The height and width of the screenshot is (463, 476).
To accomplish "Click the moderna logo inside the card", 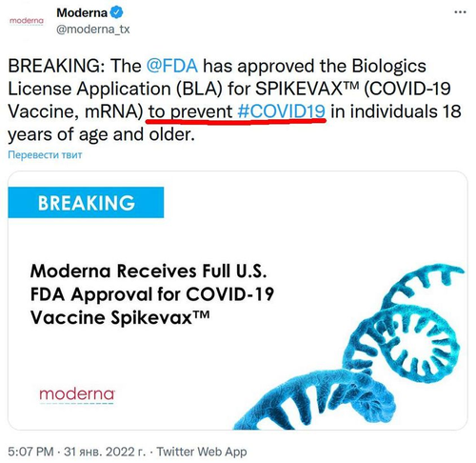I will point(77,395).
